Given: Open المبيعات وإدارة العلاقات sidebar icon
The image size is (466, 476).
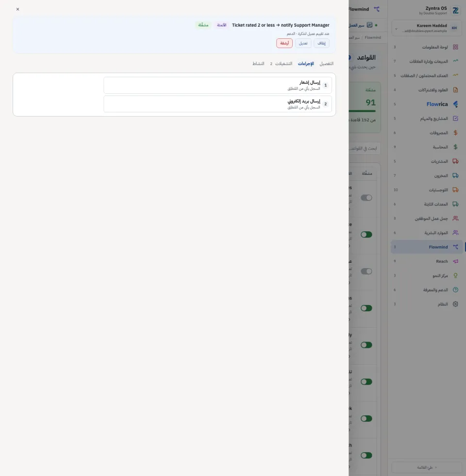Looking at the screenshot, I should [455, 61].
